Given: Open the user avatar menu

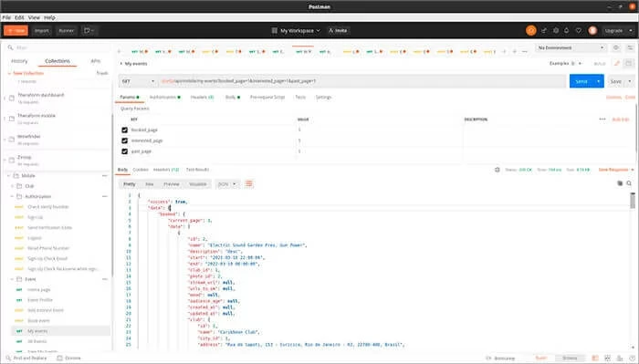Looking at the screenshot, I should click(x=592, y=30).
